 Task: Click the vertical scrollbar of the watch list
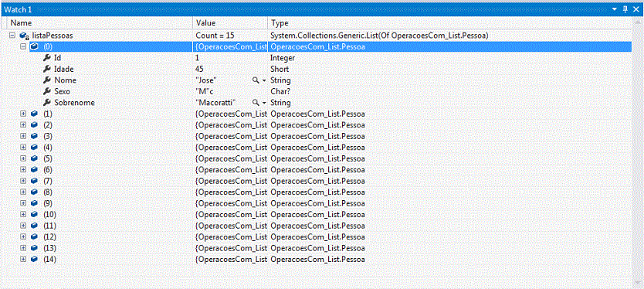[636, 152]
